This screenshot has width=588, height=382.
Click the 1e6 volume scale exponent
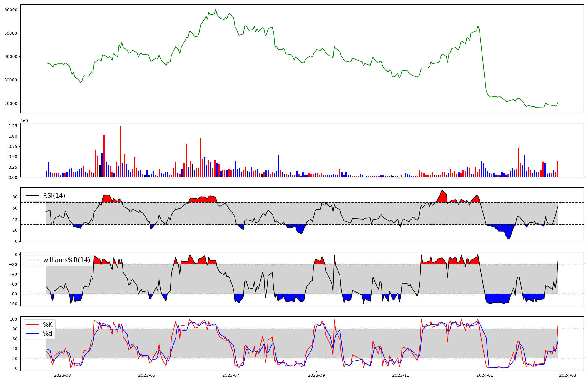click(x=24, y=121)
